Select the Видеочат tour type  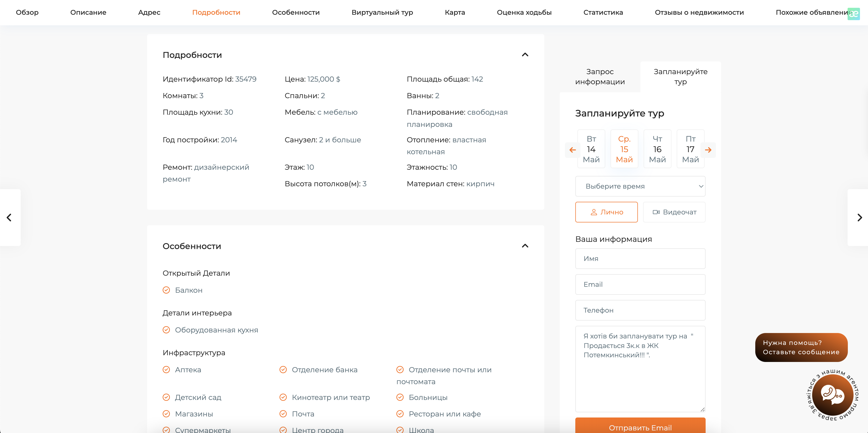[x=674, y=212]
